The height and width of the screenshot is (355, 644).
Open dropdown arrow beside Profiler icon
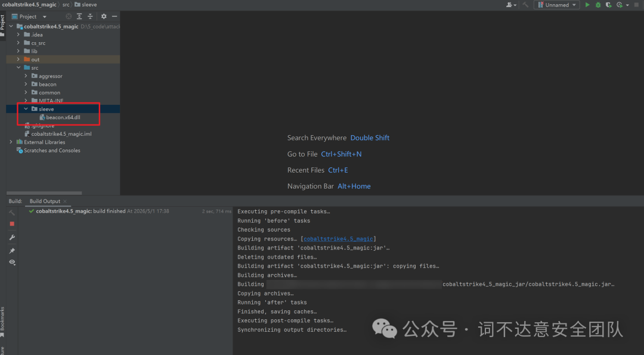627,5
